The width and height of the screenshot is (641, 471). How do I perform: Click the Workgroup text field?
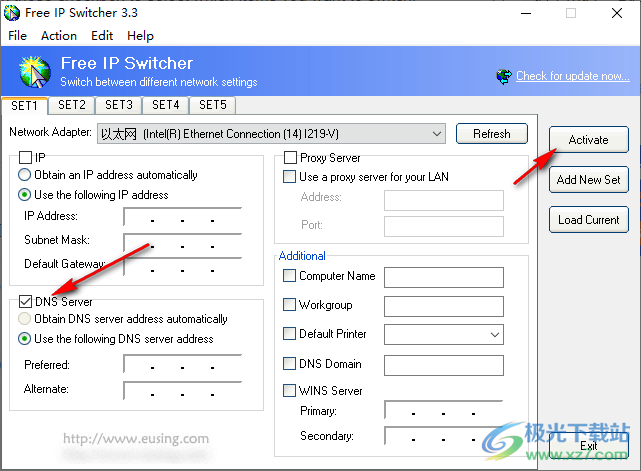(x=444, y=306)
